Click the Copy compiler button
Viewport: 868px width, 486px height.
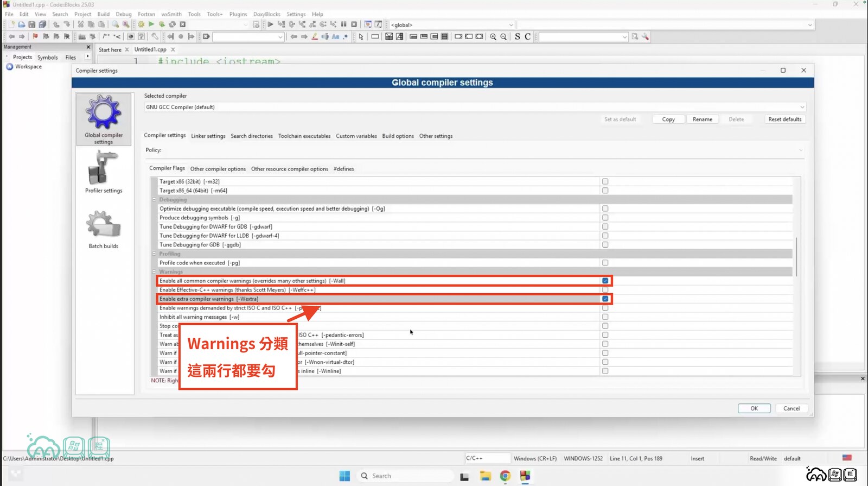pos(668,119)
